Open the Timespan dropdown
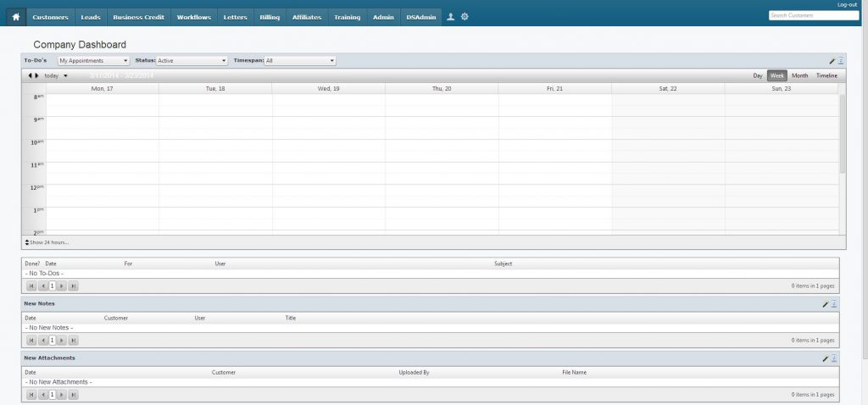Screen dimensions: 868x405 point(300,61)
